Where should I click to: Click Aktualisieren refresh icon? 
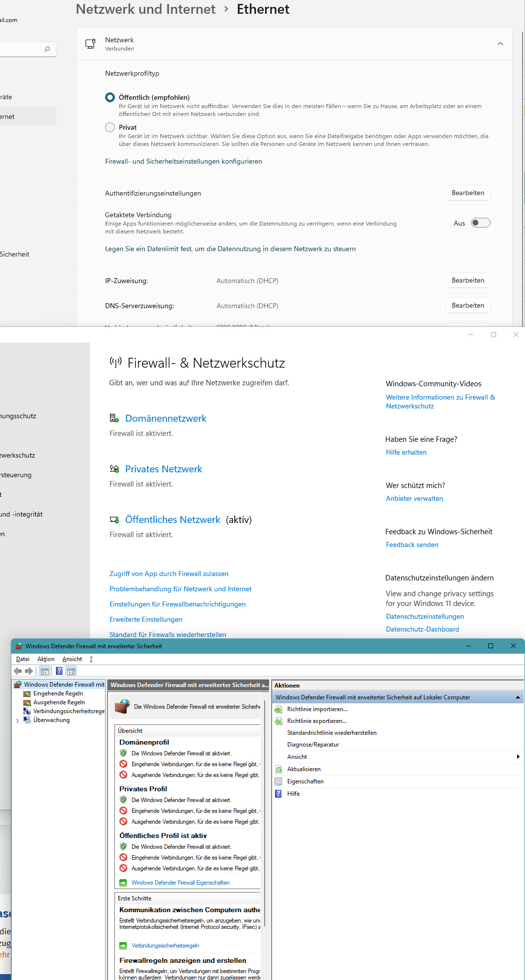(x=278, y=769)
